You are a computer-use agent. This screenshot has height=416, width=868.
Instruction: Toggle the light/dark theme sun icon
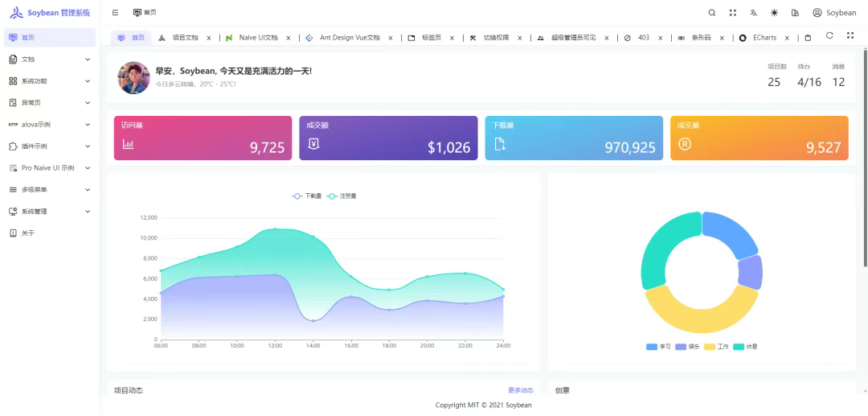click(774, 13)
